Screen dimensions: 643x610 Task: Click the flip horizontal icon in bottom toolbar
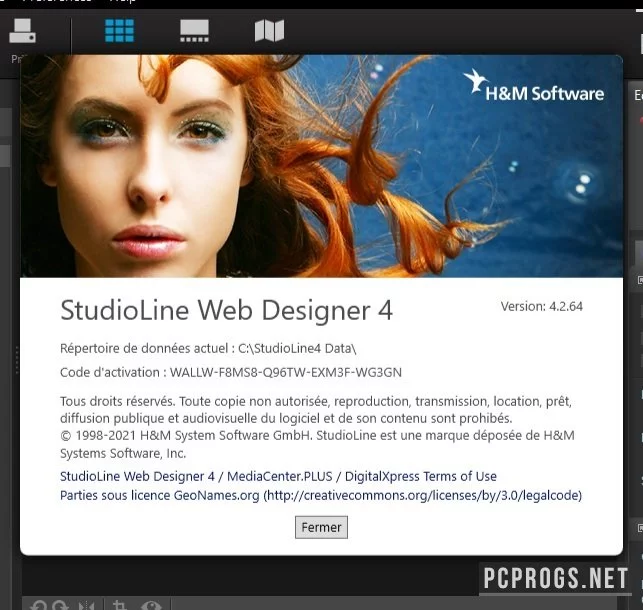pyautogui.click(x=87, y=605)
